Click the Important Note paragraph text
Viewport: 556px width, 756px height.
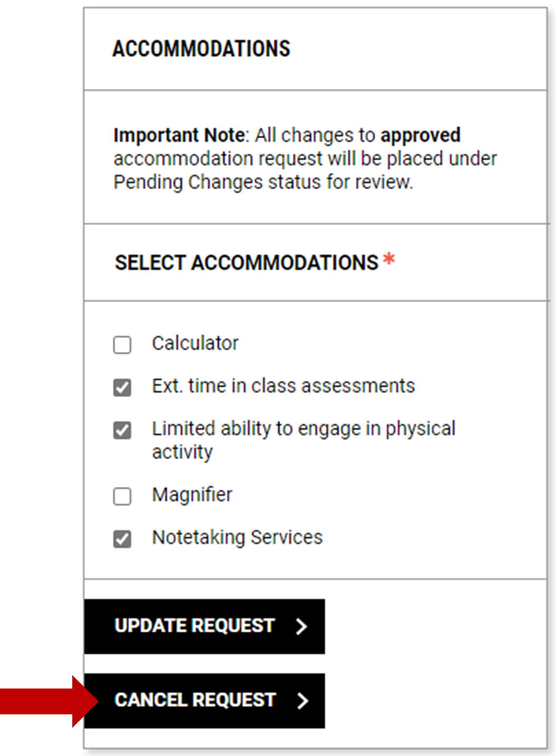click(303, 158)
